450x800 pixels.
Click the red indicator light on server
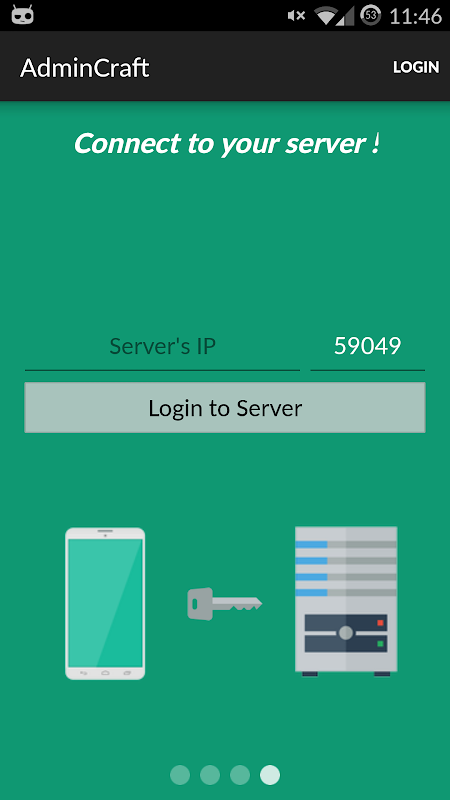tap(380, 622)
